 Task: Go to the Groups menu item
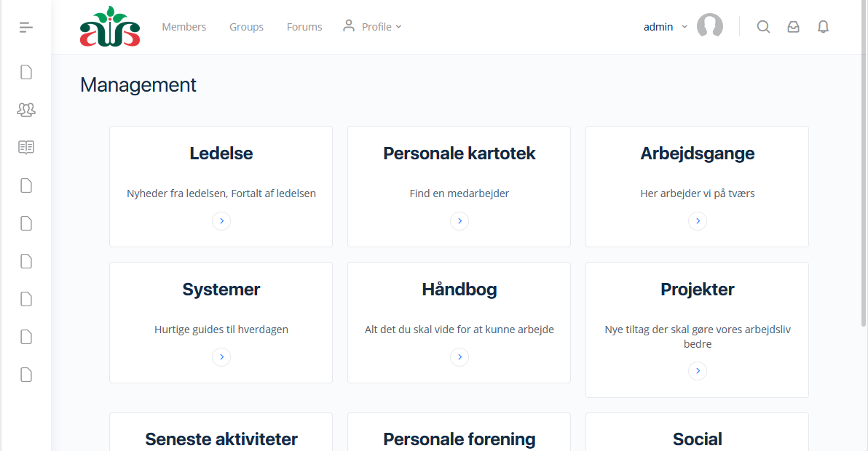click(246, 27)
